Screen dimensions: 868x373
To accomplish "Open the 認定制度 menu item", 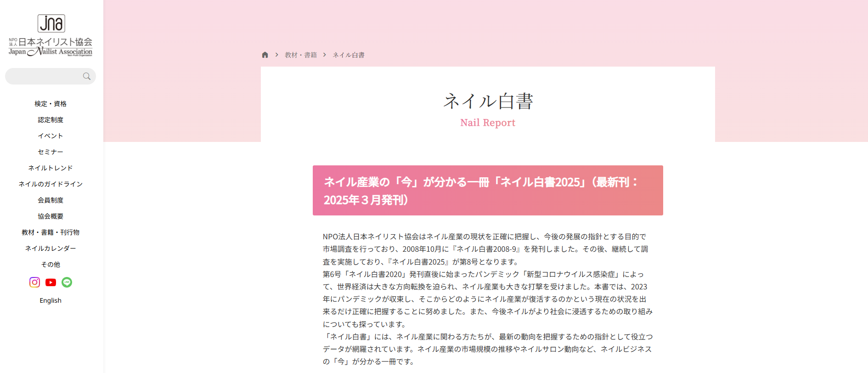I will click(x=51, y=120).
